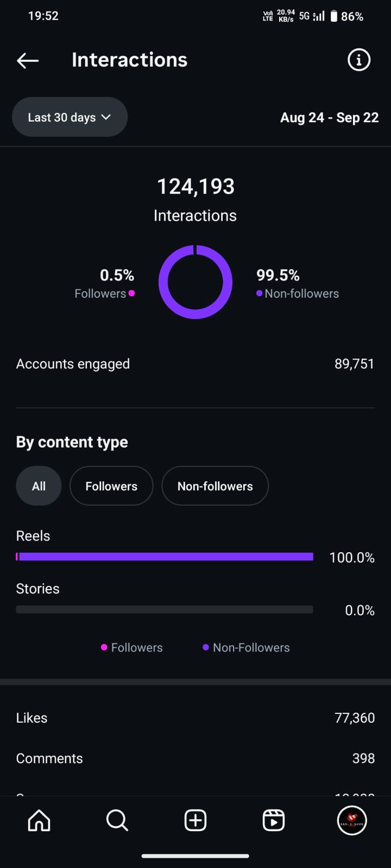Select the Non-followers filter chip
Image resolution: width=391 pixels, height=868 pixels.
coord(215,486)
